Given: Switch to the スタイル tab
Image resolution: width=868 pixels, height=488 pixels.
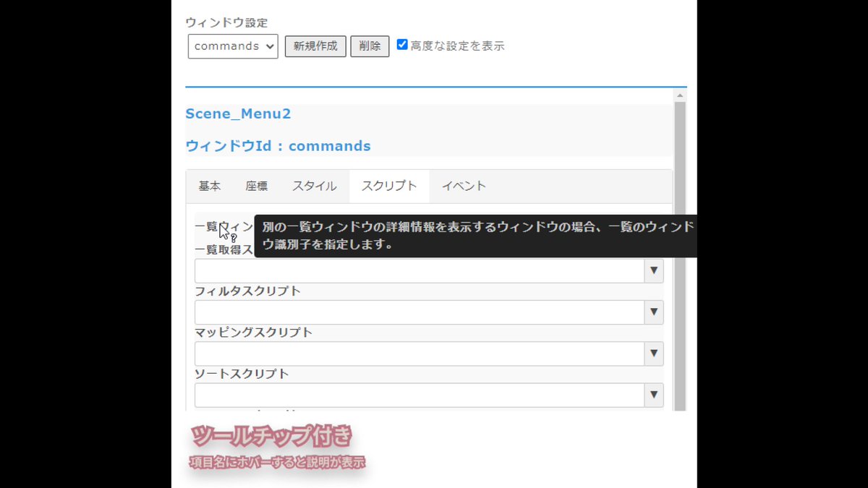Looking at the screenshot, I should click(x=314, y=186).
